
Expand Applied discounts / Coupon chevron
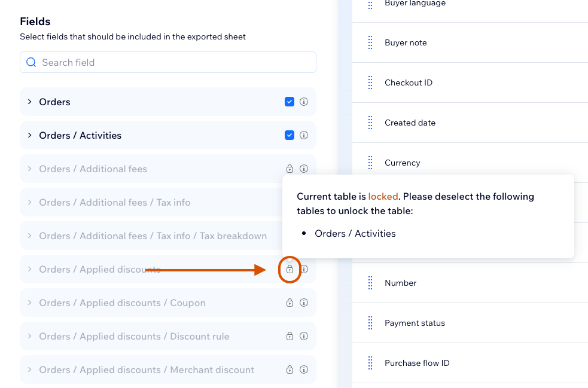[30, 303]
